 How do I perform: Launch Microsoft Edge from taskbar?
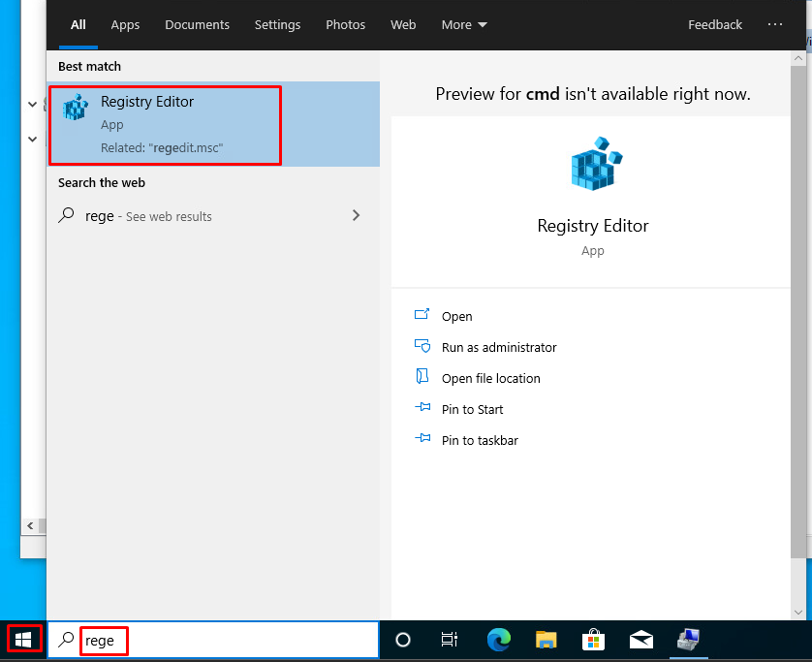[498, 641]
